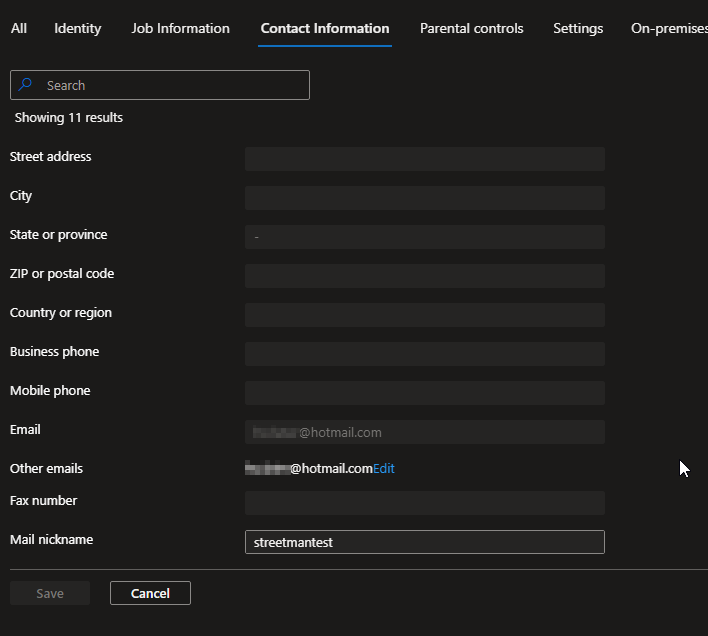The height and width of the screenshot is (636, 708).
Task: Click the Fax number field
Action: 425,503
